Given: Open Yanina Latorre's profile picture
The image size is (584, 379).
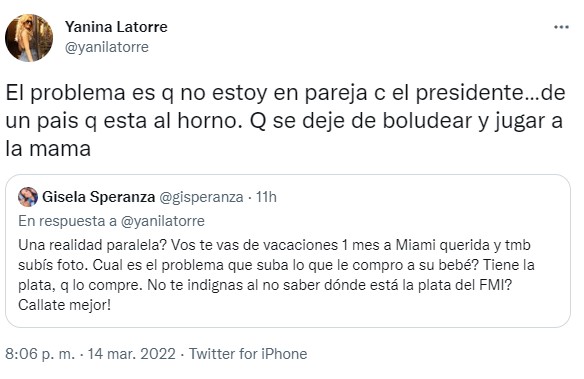Looking at the screenshot, I should [29, 38].
